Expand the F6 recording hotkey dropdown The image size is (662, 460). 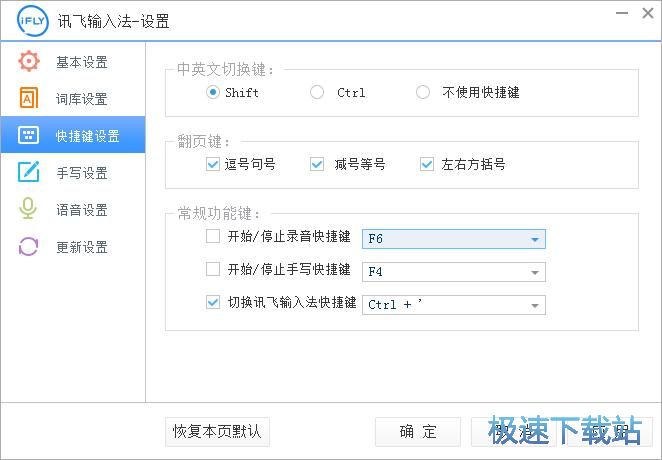[x=536, y=239]
